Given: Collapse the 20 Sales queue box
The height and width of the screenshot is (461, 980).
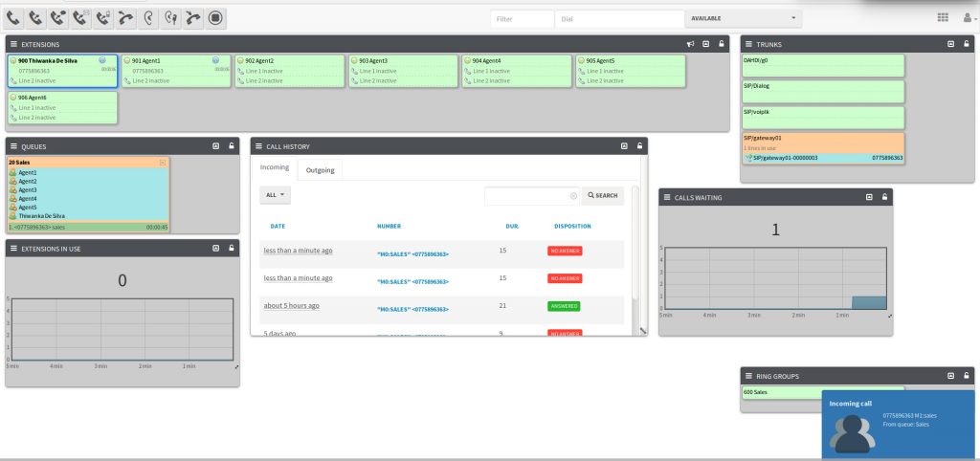Looking at the screenshot, I should [x=163, y=163].
